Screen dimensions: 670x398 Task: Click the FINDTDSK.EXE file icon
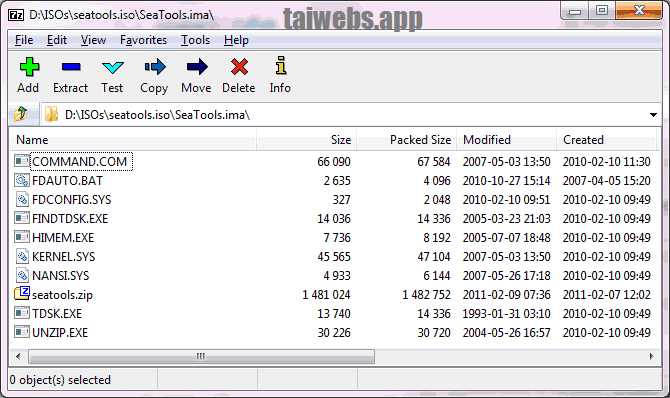21,218
